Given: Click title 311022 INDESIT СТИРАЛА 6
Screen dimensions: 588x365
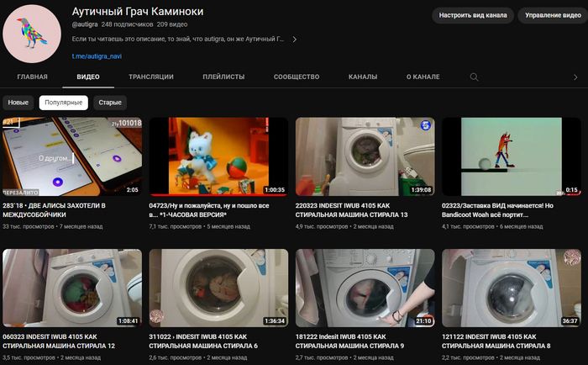Looking at the screenshot, I should pyautogui.click(x=203, y=341).
